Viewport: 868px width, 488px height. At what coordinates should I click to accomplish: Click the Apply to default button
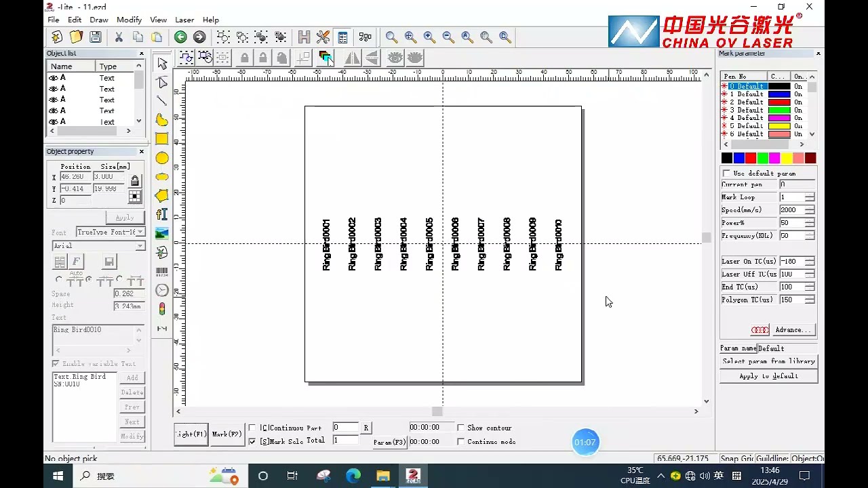[x=769, y=376]
